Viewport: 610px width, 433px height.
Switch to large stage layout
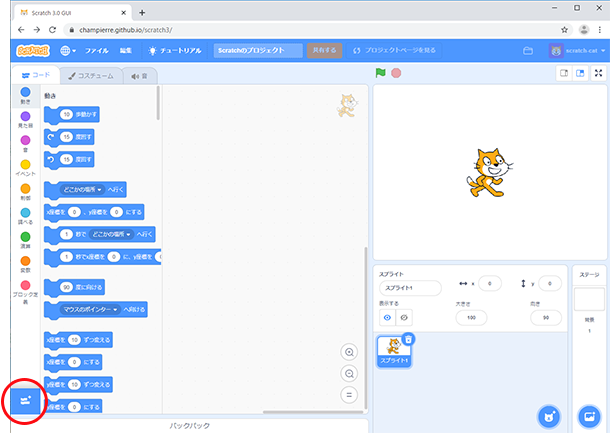(580, 73)
